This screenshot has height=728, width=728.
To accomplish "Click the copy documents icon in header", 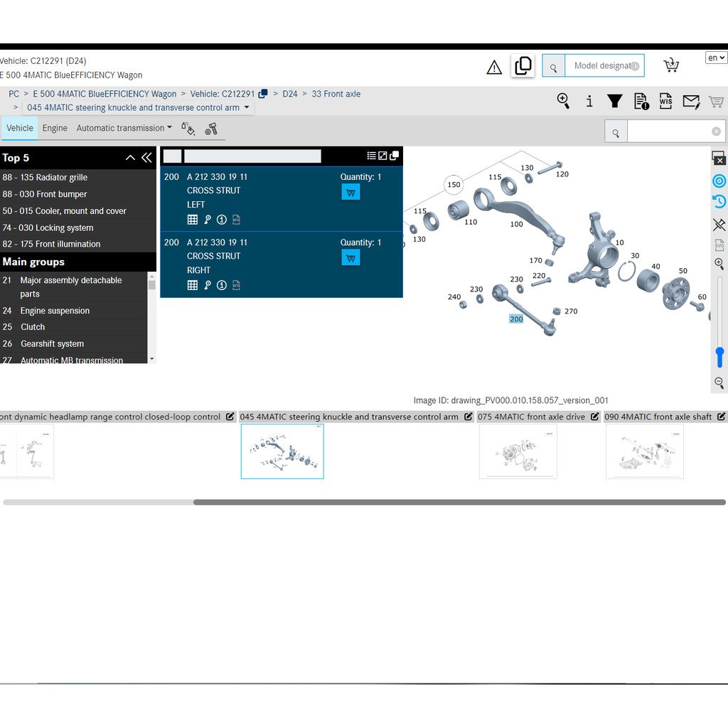I will (523, 65).
